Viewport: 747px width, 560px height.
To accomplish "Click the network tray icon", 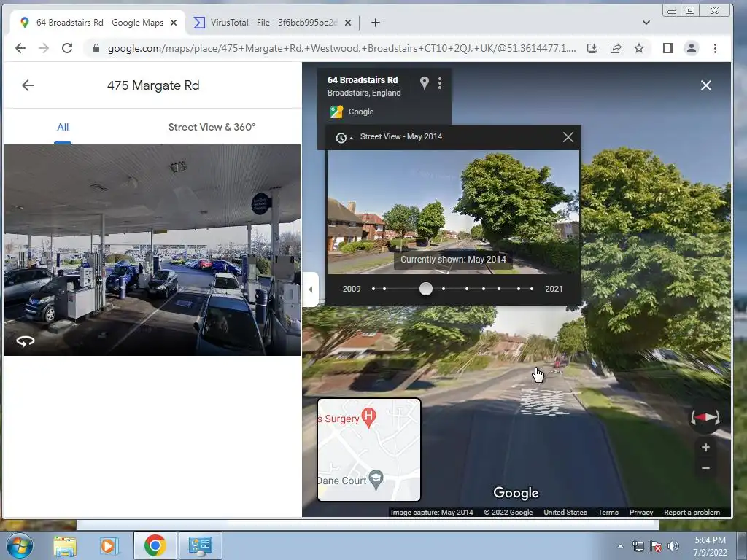I will (x=638, y=546).
